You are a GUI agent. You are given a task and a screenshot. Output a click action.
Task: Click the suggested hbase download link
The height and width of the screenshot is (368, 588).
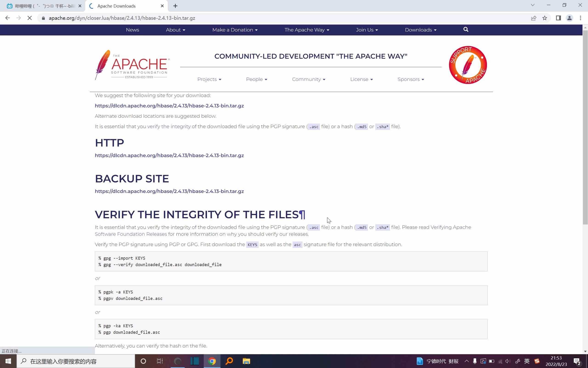[169, 106]
